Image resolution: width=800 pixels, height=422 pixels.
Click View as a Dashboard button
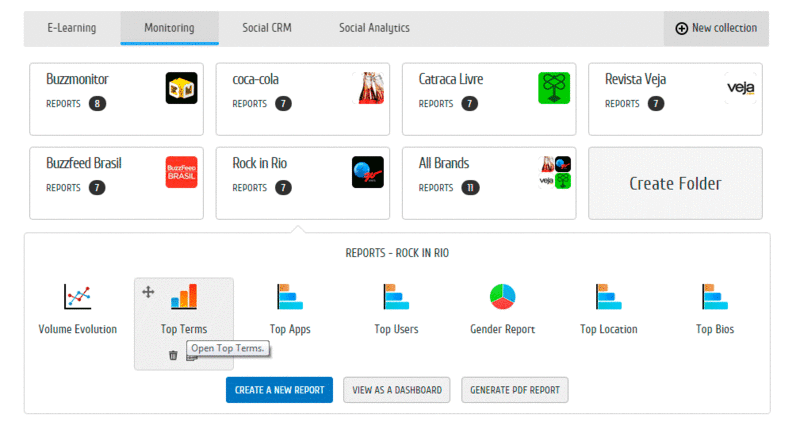397,390
